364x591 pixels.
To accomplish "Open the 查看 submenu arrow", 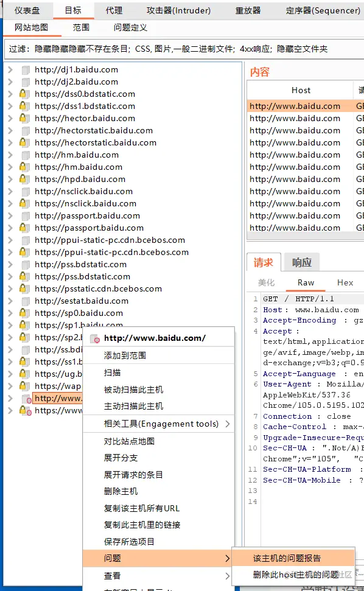I will (x=227, y=576).
